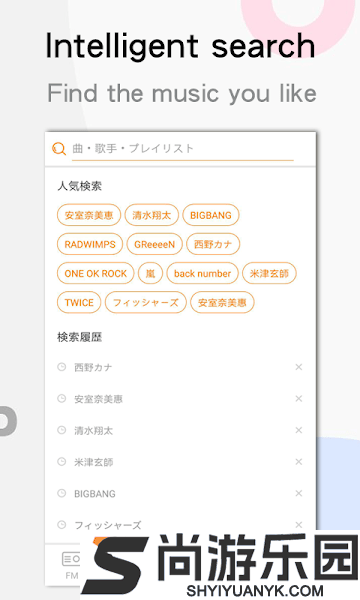Image resolution: width=360 pixels, height=600 pixels.
Task: Open the FM radio tab
Action: tap(72, 566)
